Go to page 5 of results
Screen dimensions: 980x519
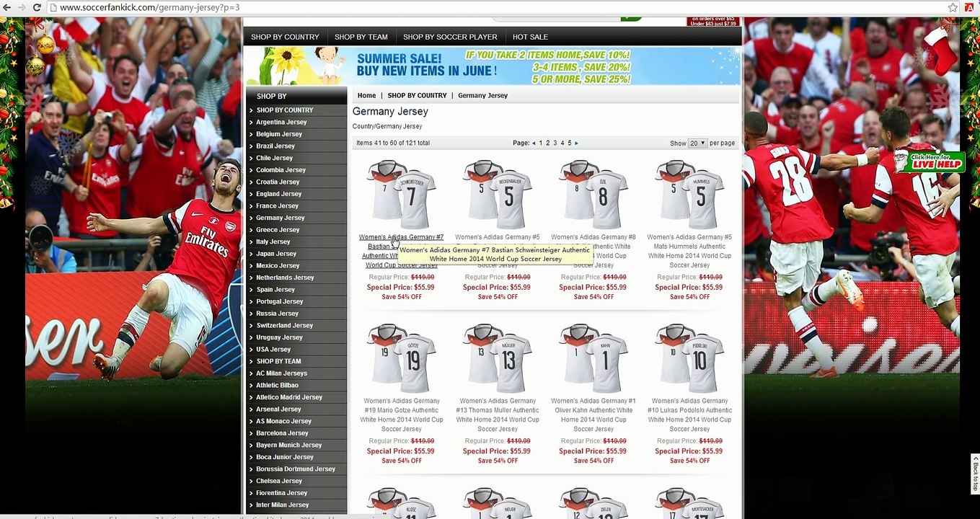point(570,143)
